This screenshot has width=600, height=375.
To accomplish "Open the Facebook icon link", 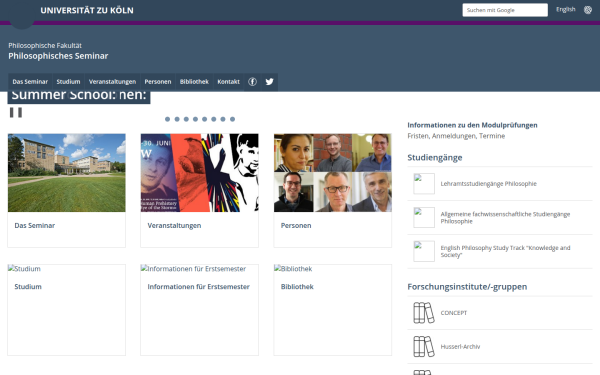I will [x=252, y=82].
